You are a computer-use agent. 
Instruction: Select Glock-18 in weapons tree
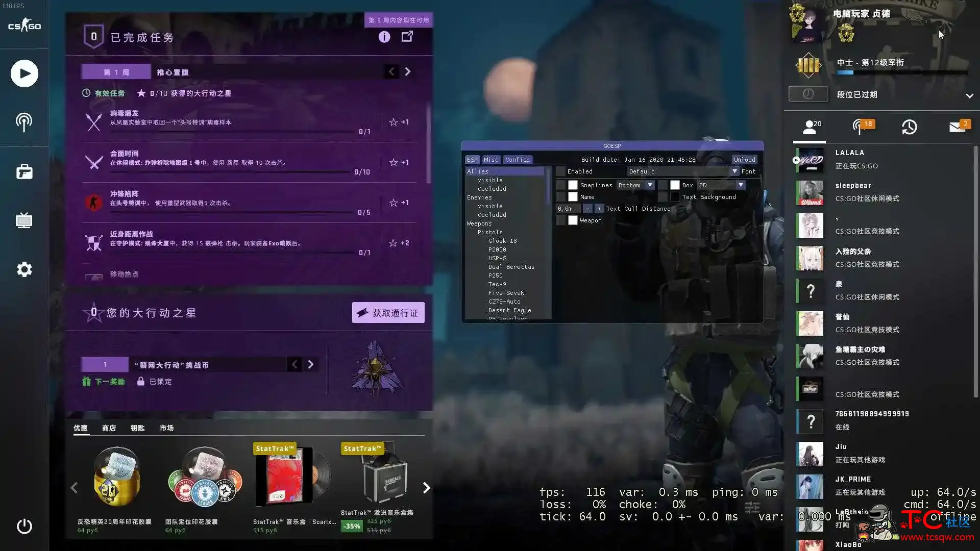point(502,241)
